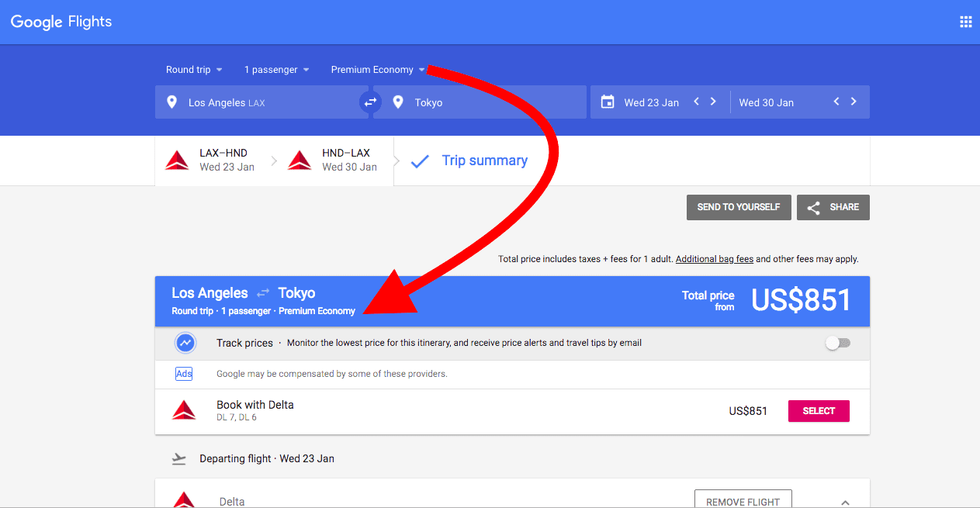Go to previous departure date arrow
Screen dimensions: 980x508
click(696, 102)
